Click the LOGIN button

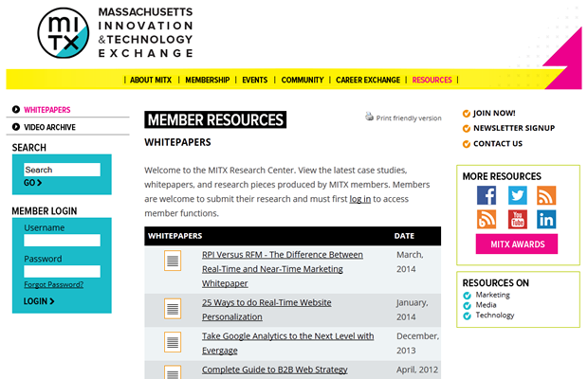39,301
